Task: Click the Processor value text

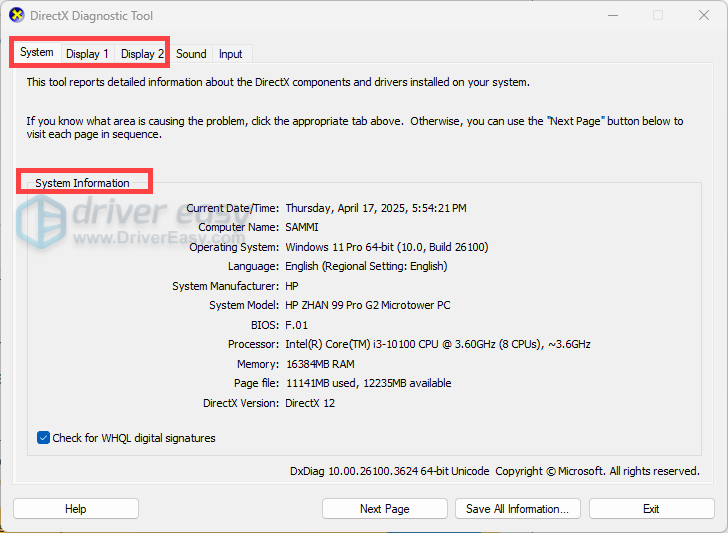Action: point(437,344)
